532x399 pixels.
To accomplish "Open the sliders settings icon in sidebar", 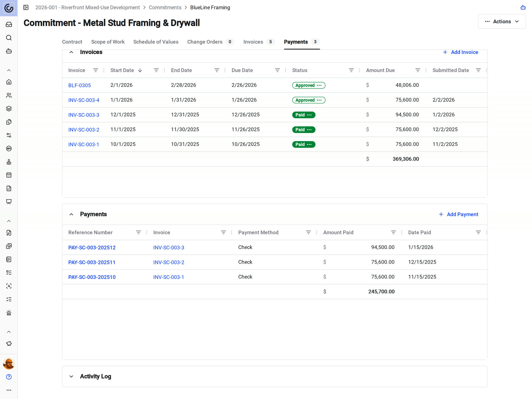I will [x=9, y=135].
